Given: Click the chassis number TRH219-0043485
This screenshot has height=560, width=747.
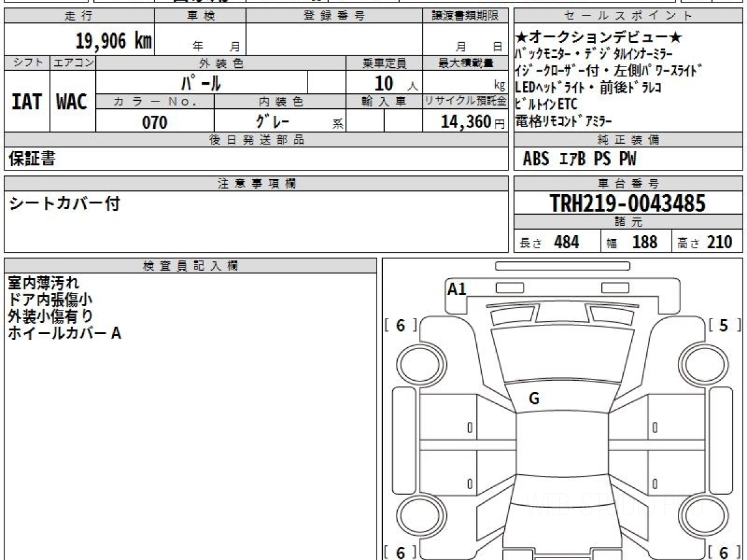Looking at the screenshot, I should [x=627, y=203].
